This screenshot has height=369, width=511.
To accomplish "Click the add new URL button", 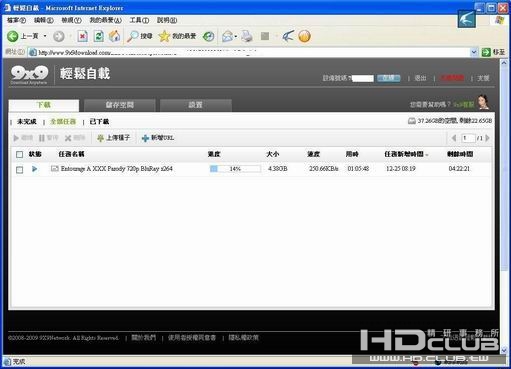I will tap(158, 138).
